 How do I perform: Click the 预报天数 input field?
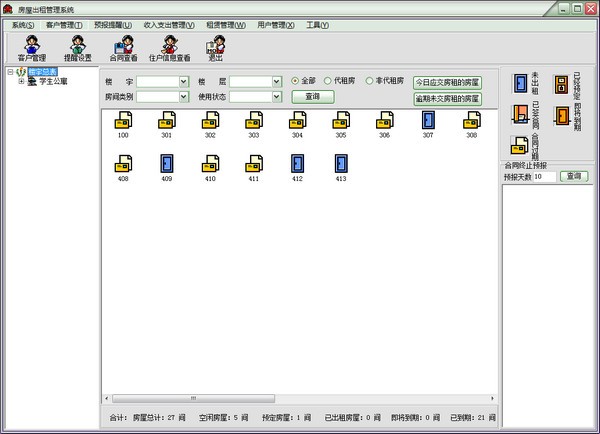click(x=544, y=176)
